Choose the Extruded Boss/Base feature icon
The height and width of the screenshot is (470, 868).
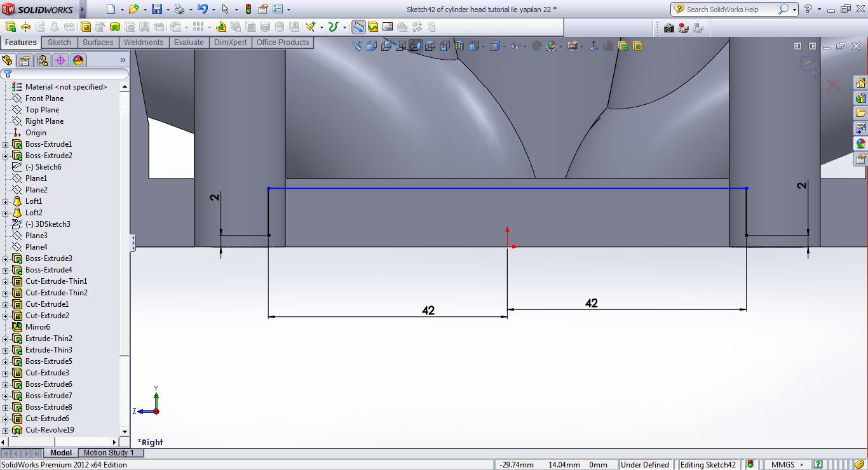click(11, 27)
